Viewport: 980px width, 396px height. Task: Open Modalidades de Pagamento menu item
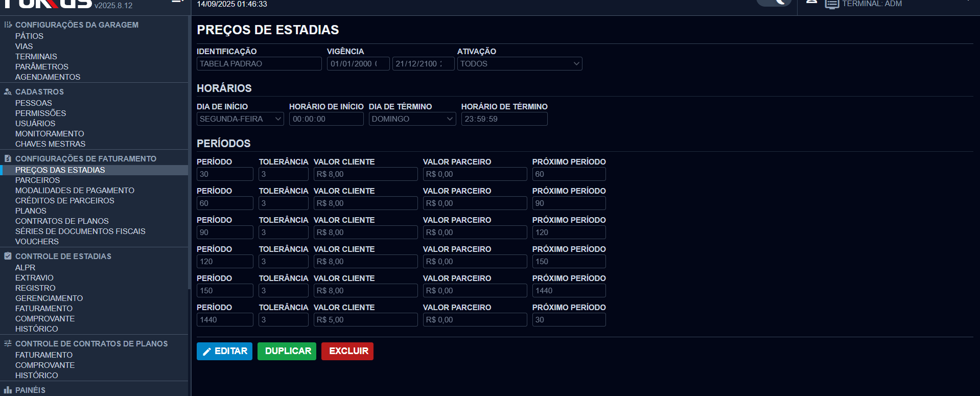75,191
